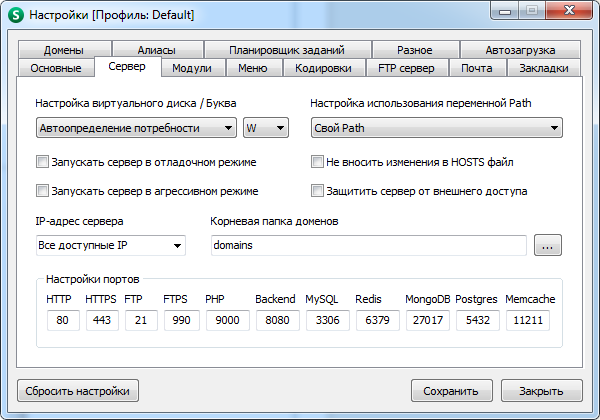Image resolution: width=600 pixels, height=420 pixels.
Task: Click the Сбросить настройки button
Action: point(78,390)
